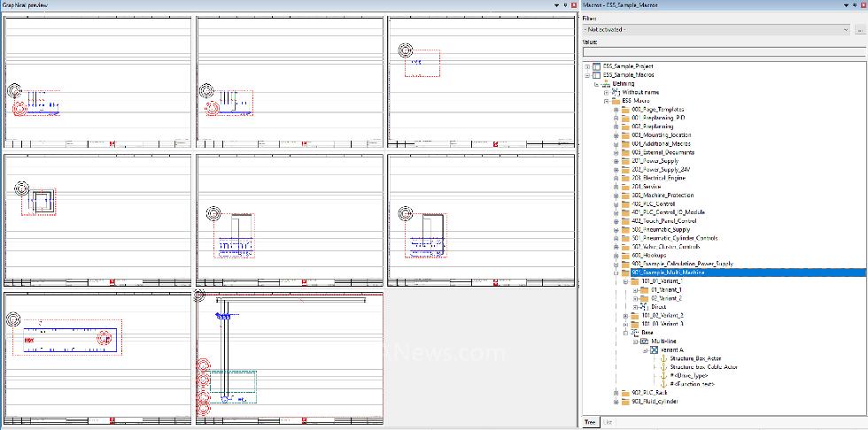Click the Direct node icon under 101_01_Variant_1
The height and width of the screenshot is (430, 868).
tap(644, 307)
